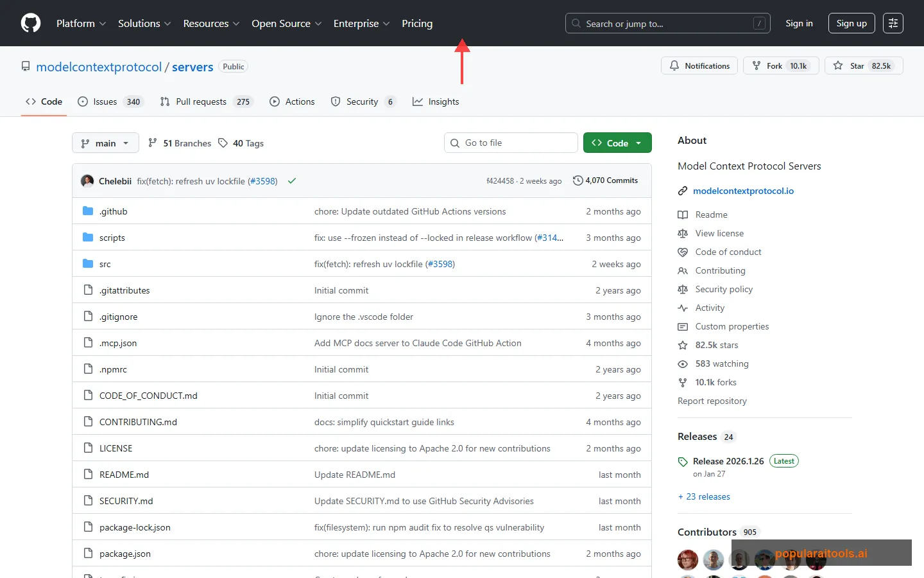Click the scales icon next to View license
924x578 pixels.
(682, 233)
